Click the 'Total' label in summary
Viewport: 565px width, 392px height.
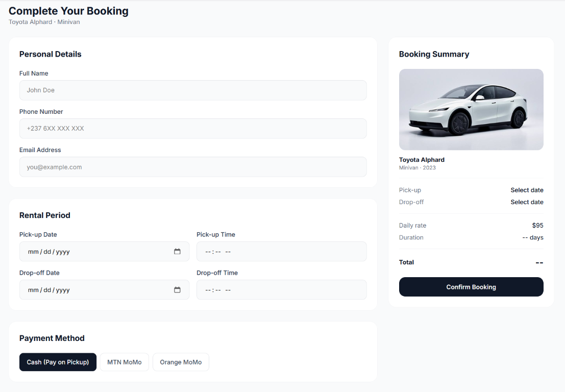tap(406, 262)
